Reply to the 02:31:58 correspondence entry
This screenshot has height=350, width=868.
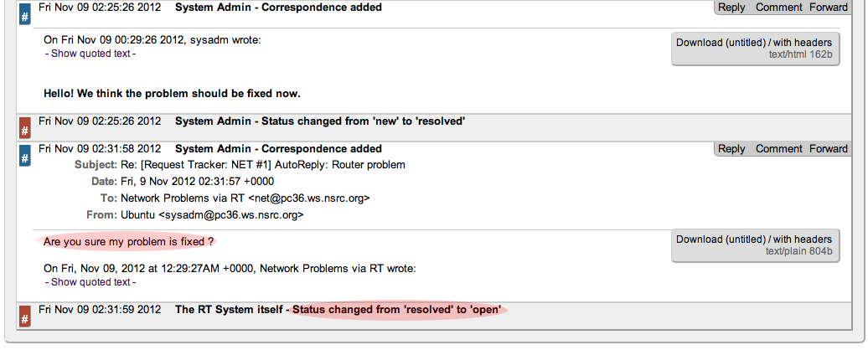point(731,149)
